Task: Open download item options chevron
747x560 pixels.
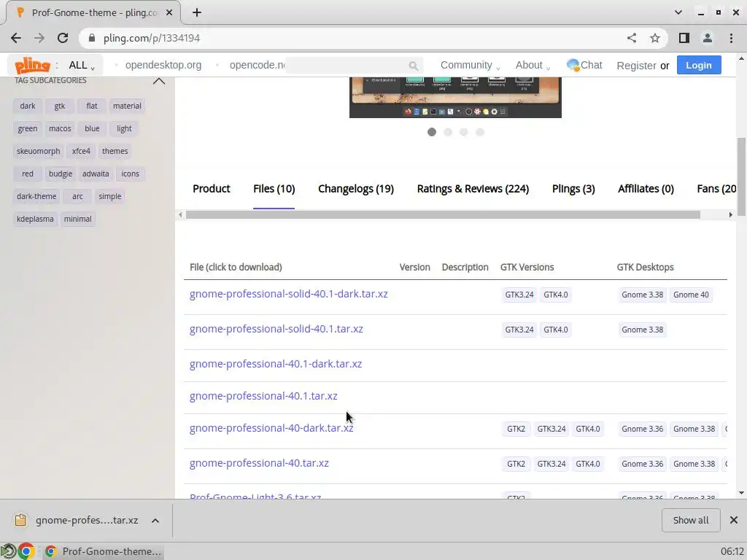Action: coord(155,521)
